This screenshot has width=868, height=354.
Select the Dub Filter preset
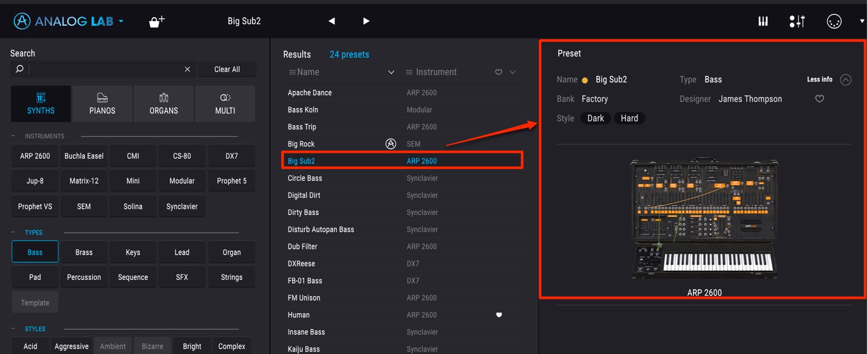[402, 247]
